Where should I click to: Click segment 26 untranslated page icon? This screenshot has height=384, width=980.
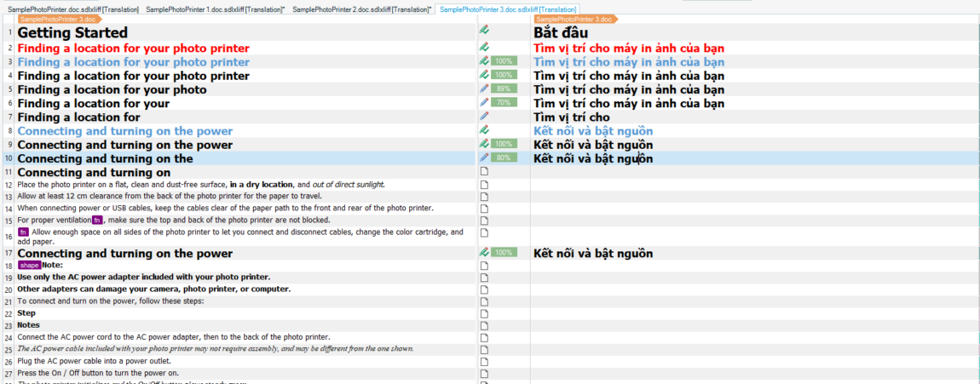point(484,362)
